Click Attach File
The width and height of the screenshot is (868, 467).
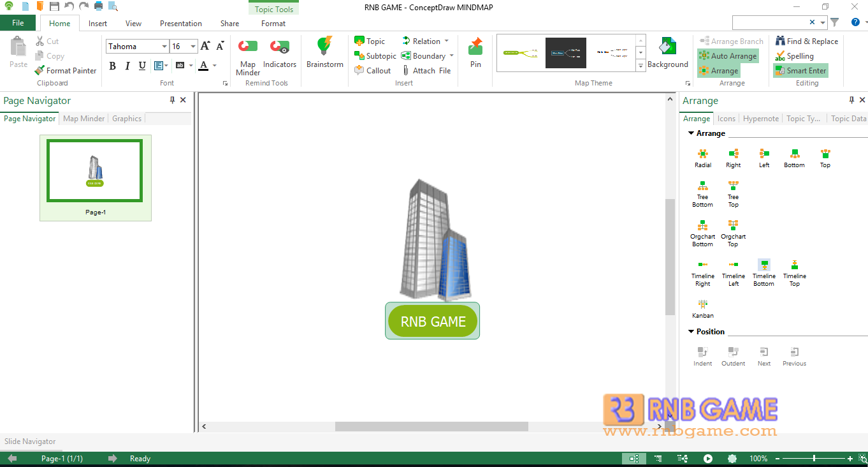(426, 71)
